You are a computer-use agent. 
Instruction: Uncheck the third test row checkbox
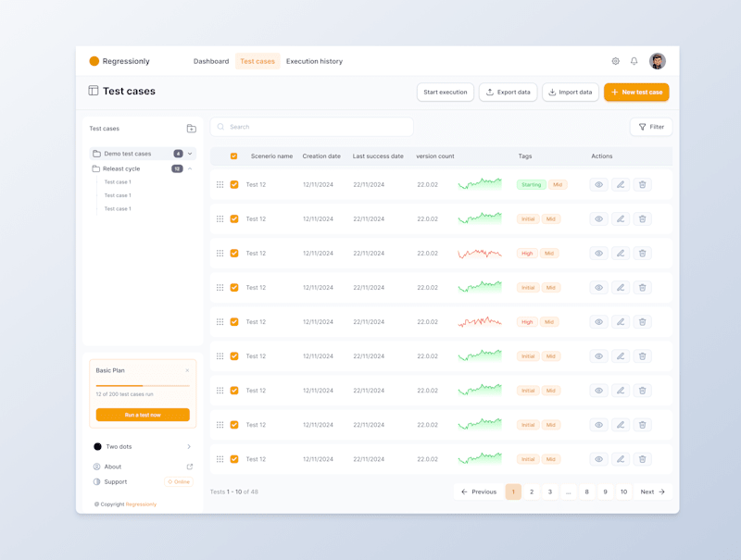click(x=234, y=253)
